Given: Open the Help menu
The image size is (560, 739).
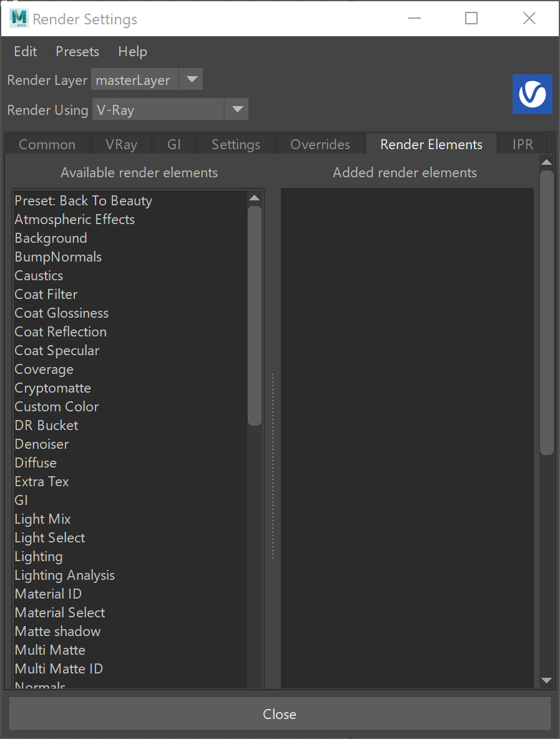Looking at the screenshot, I should pos(132,51).
